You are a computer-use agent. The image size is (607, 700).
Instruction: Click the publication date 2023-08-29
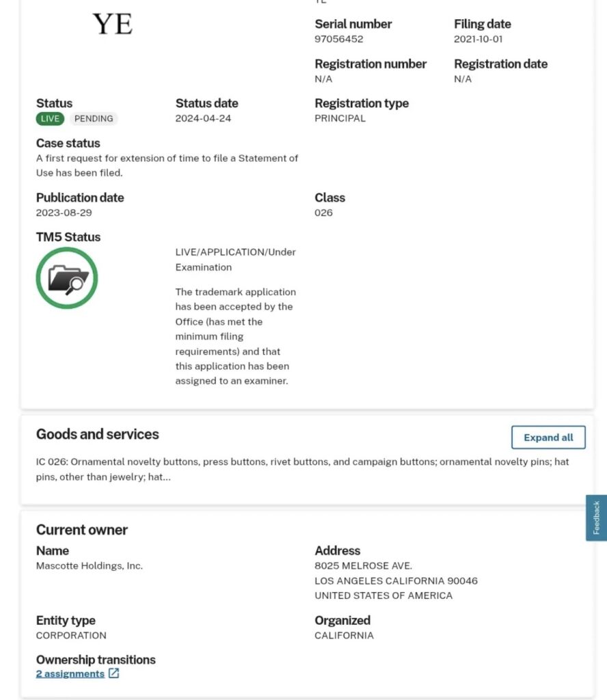point(64,213)
